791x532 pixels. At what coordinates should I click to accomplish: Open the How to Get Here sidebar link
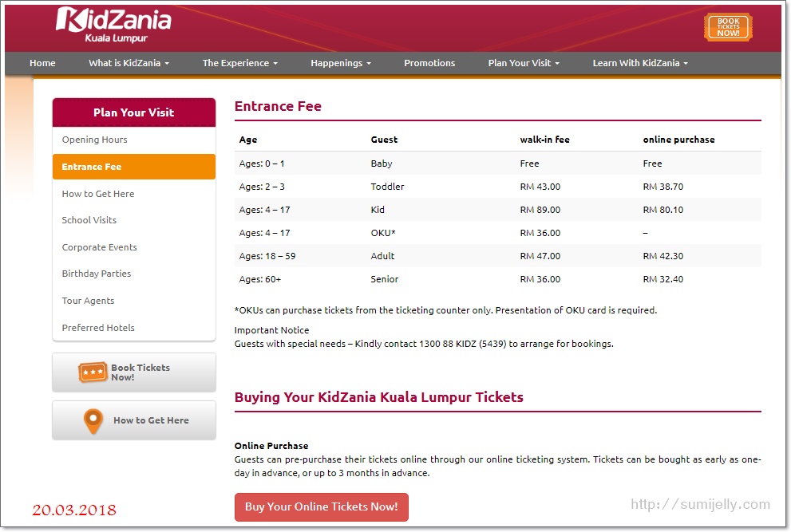click(98, 194)
